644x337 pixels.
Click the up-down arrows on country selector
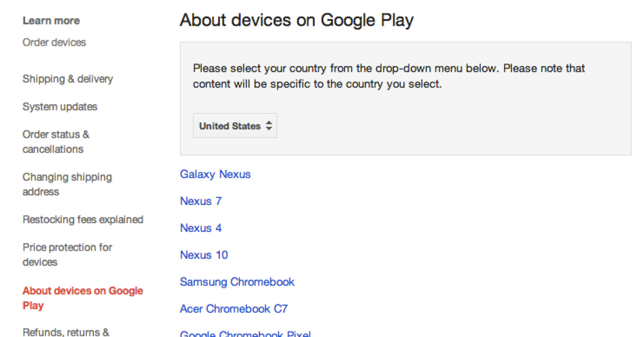point(269,126)
